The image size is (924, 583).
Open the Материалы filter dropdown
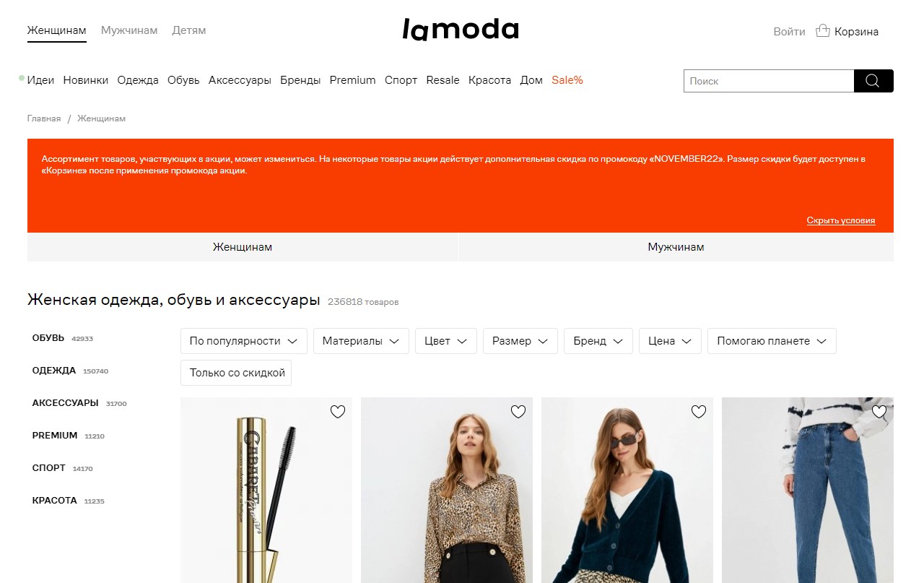[361, 341]
